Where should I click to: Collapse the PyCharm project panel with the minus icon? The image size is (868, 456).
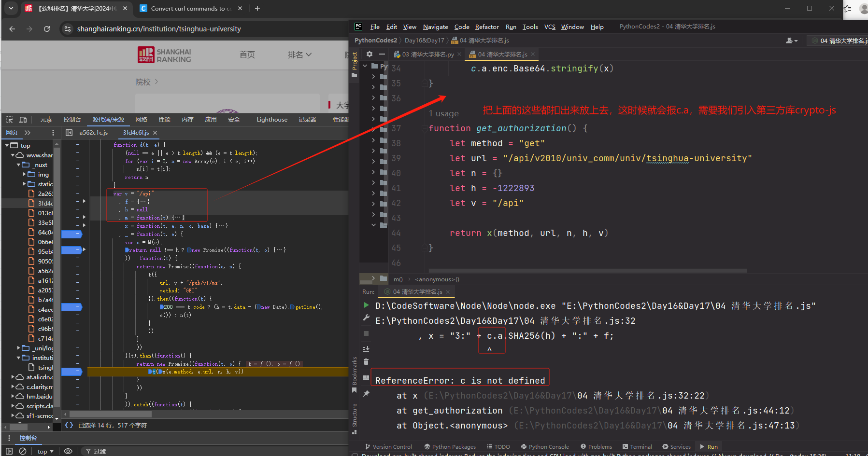[382, 54]
